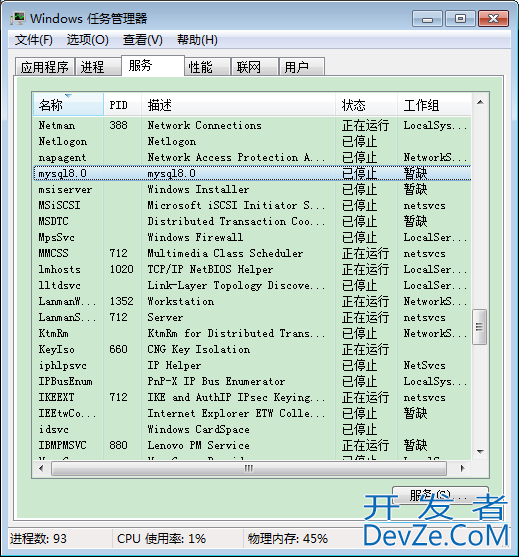
Task: Switch to the 联网 tab
Action: coord(254,67)
